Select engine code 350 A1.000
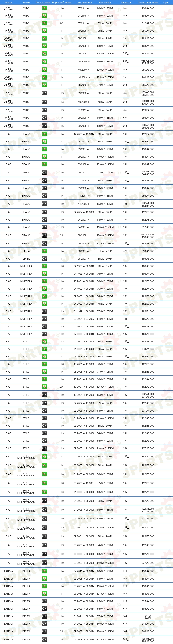The image size is (173, 644). tap(148, 251)
